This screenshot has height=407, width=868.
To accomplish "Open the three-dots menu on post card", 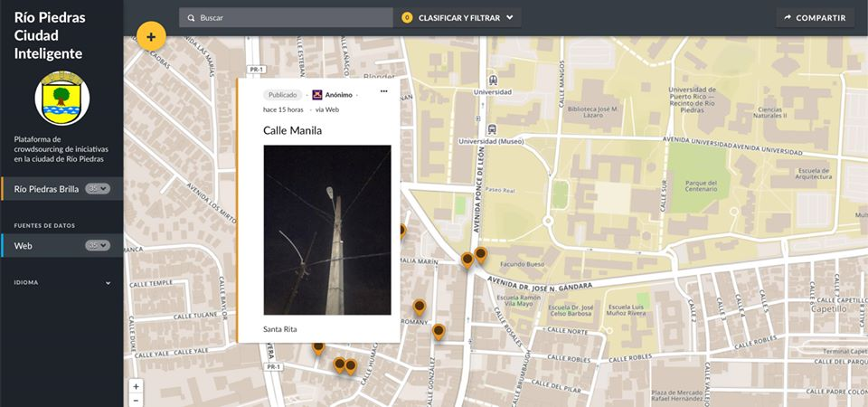I will pyautogui.click(x=384, y=91).
